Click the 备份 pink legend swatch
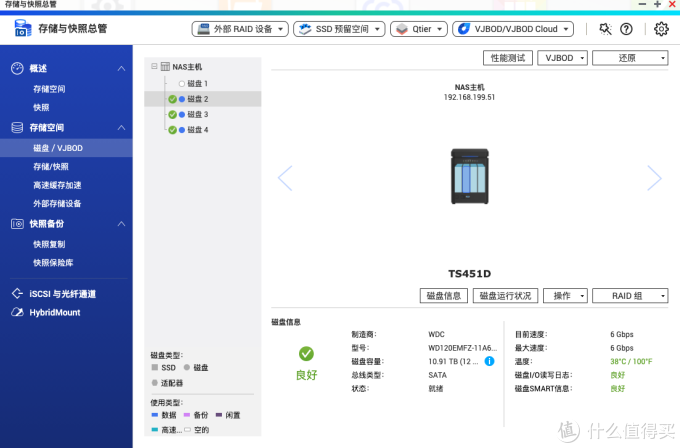The width and height of the screenshot is (680, 448). pyautogui.click(x=187, y=415)
